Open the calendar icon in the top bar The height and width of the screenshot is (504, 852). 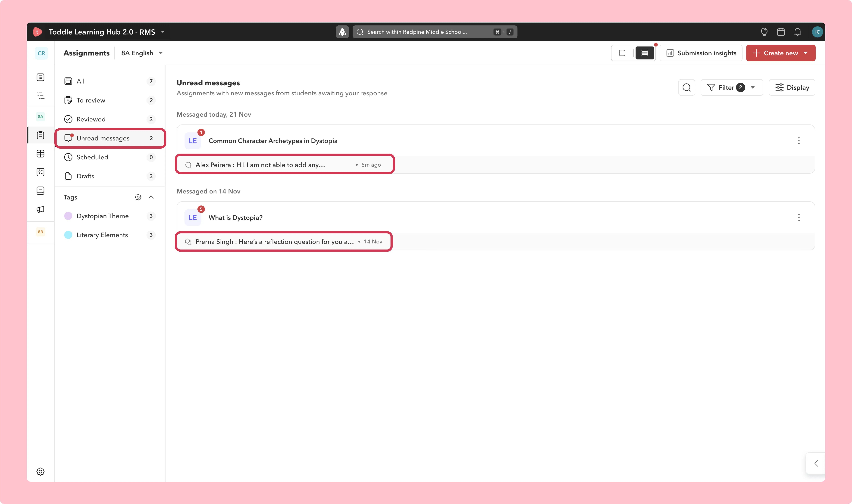pos(781,32)
